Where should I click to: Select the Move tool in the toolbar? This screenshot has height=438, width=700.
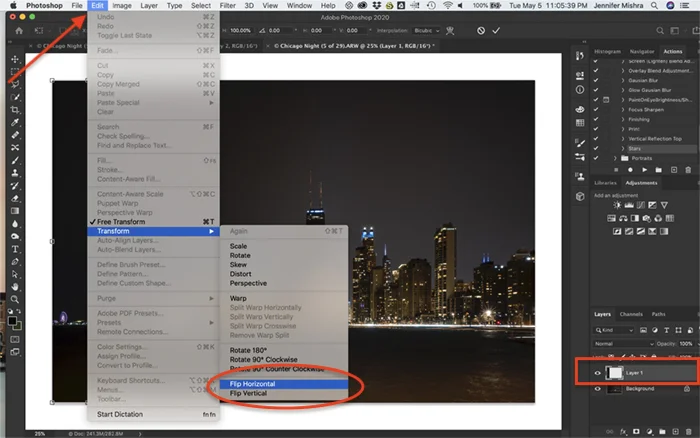14,60
